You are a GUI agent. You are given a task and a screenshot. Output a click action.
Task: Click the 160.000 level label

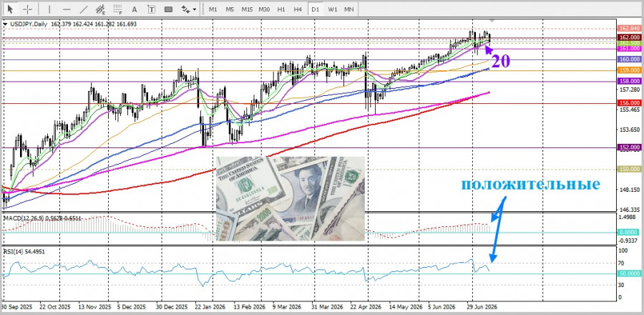tap(629, 59)
